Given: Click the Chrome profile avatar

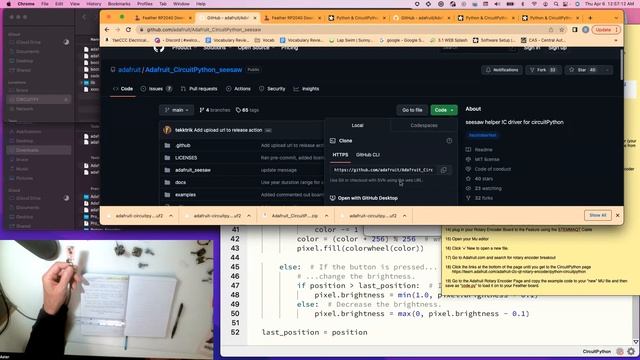Looking at the screenshot, I should [x=585, y=30].
